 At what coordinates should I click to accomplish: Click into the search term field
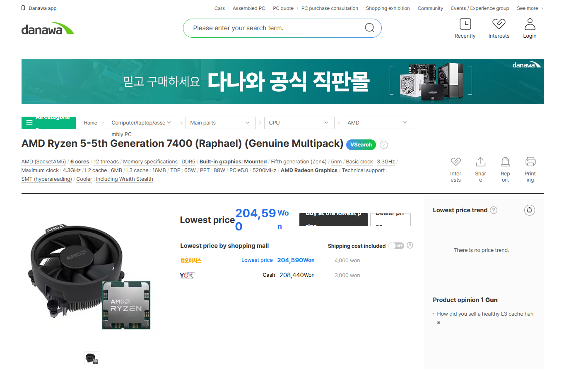(x=273, y=28)
